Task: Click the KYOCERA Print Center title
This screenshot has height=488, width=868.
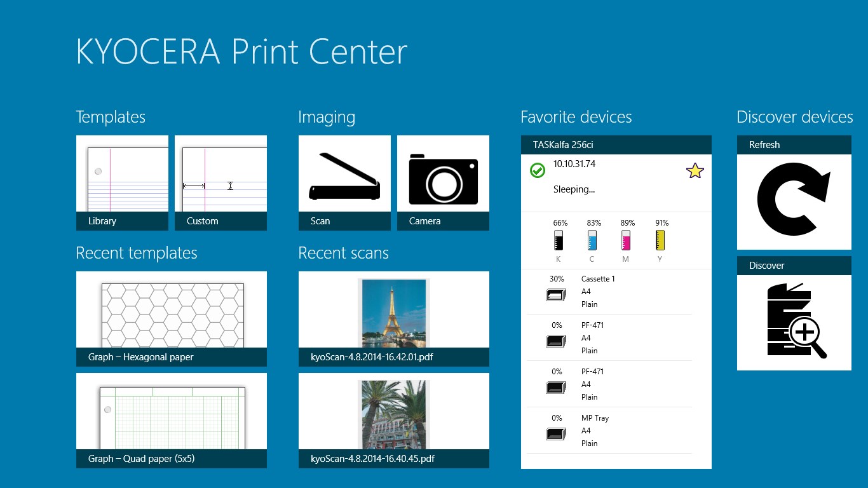Action: click(x=241, y=51)
